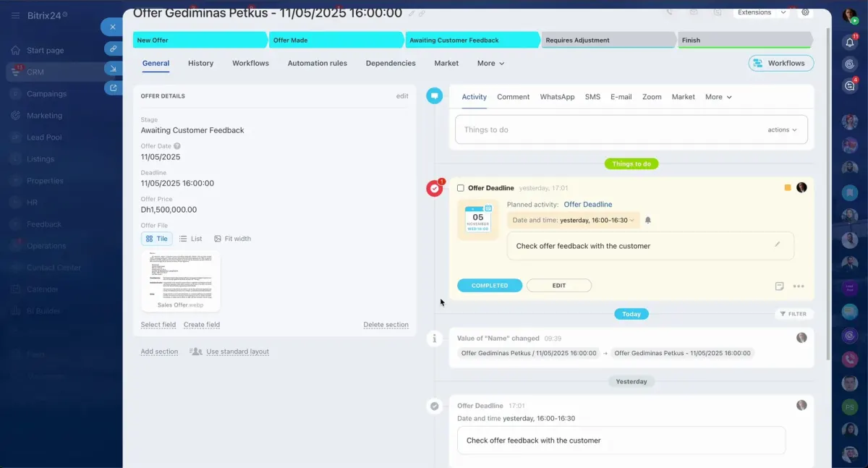Viewport: 868px width, 468px height.
Task: Open the Workflows tab
Action: pyautogui.click(x=250, y=64)
